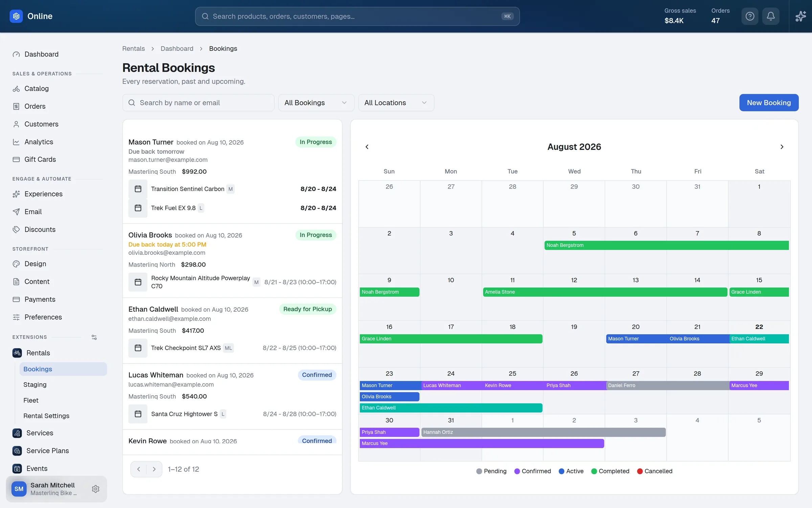Go to next page of bookings list
Screen dimensions: 812x508
[x=154, y=469]
